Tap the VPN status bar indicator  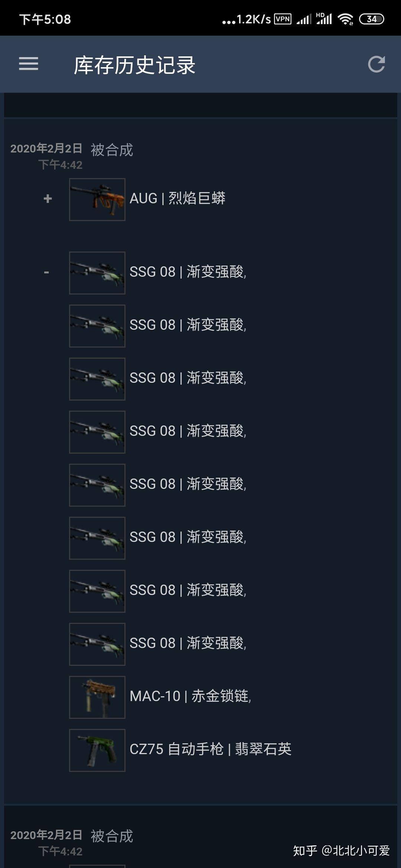tap(283, 19)
